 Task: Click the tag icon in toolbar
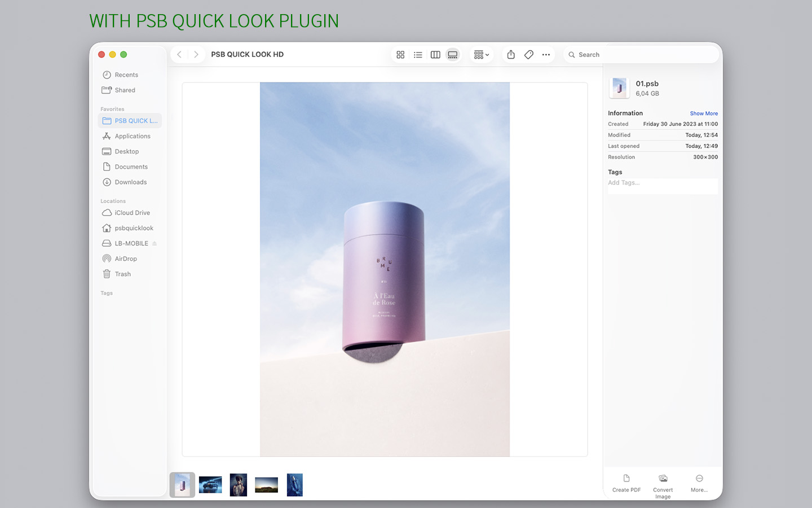[528, 55]
